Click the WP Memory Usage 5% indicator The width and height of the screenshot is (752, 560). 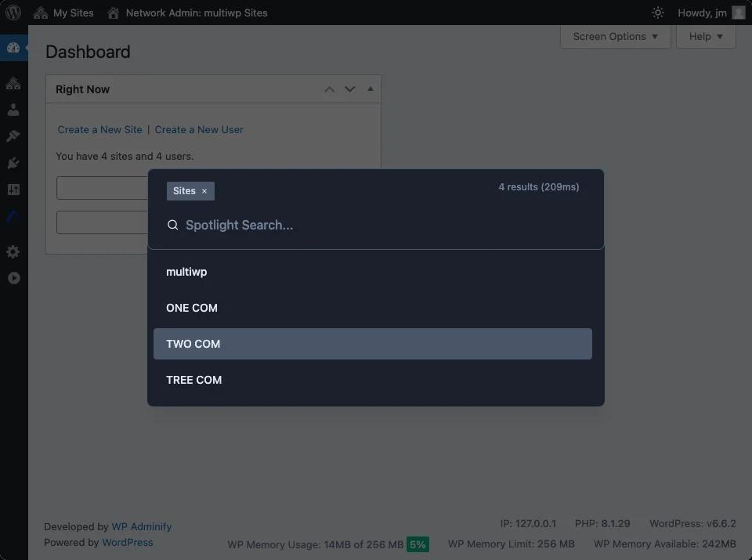pyautogui.click(x=417, y=544)
